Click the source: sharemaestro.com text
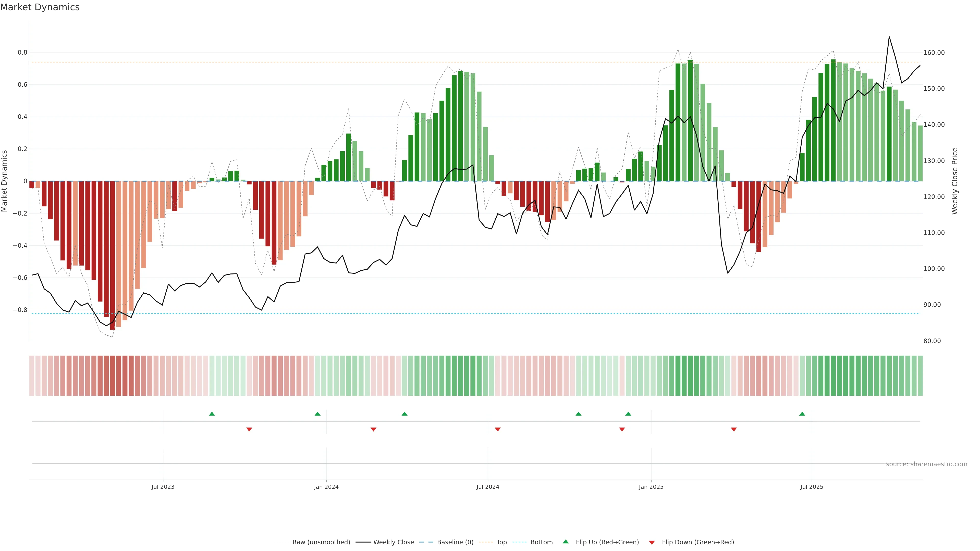This screenshot has width=980, height=551. (926, 464)
